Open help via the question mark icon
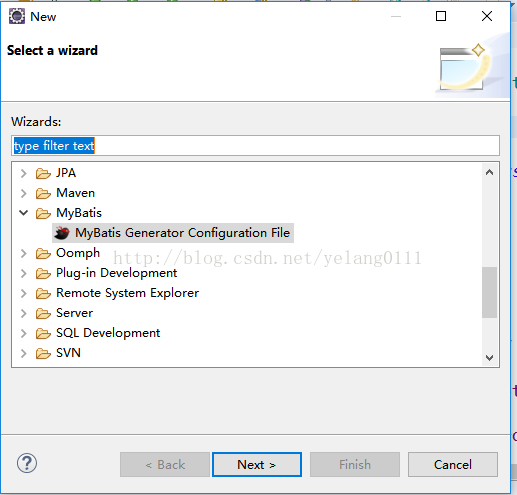 point(27,463)
